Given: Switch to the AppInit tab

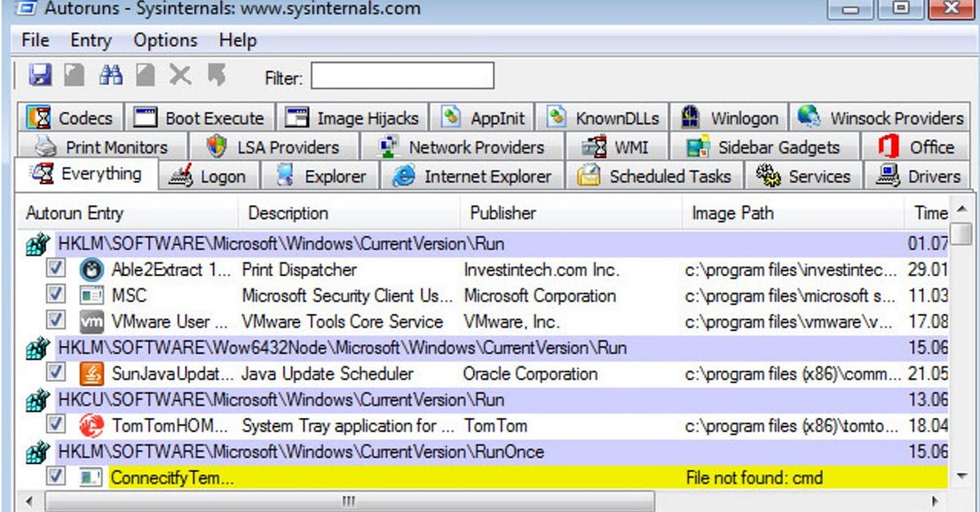Looking at the screenshot, I should 483,117.
